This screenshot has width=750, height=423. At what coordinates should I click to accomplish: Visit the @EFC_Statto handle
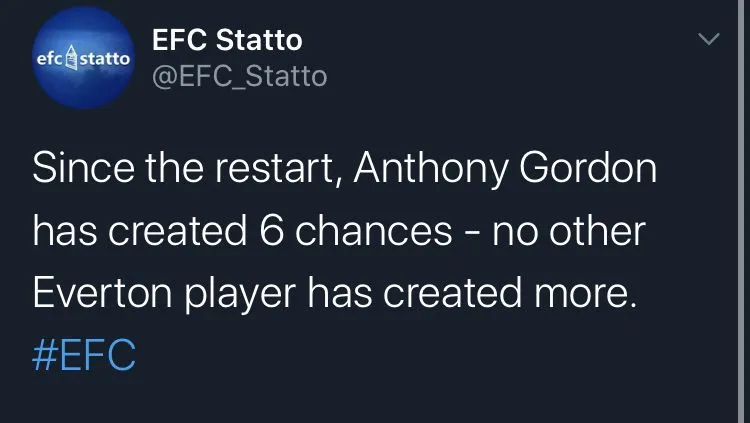(238, 76)
